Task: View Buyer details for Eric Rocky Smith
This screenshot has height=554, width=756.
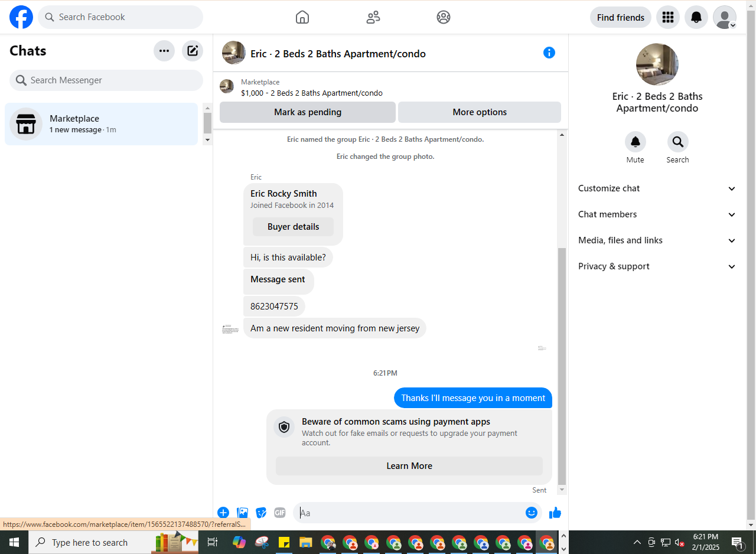Action: pyautogui.click(x=293, y=227)
